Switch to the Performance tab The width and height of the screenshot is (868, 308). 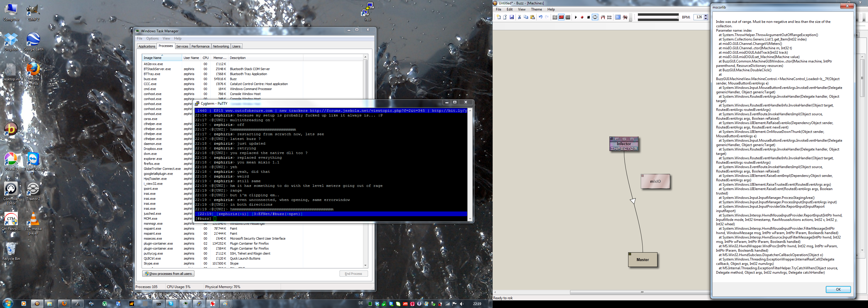click(x=200, y=47)
